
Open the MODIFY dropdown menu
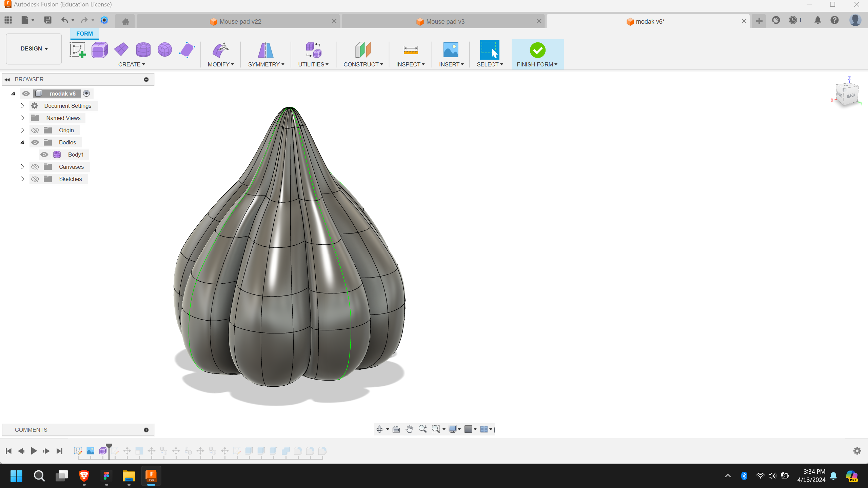tap(221, 64)
